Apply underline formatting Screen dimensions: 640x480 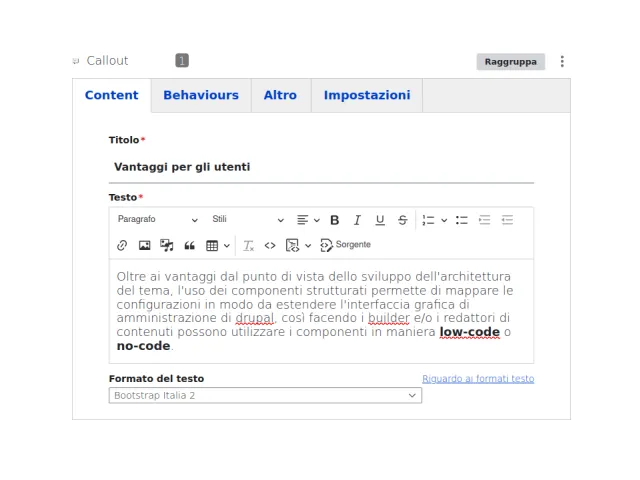point(380,220)
